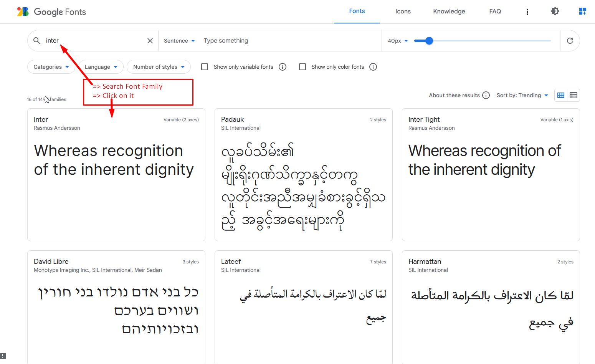Open the Inter Tight font card
This screenshot has width=595, height=364.
point(491,175)
